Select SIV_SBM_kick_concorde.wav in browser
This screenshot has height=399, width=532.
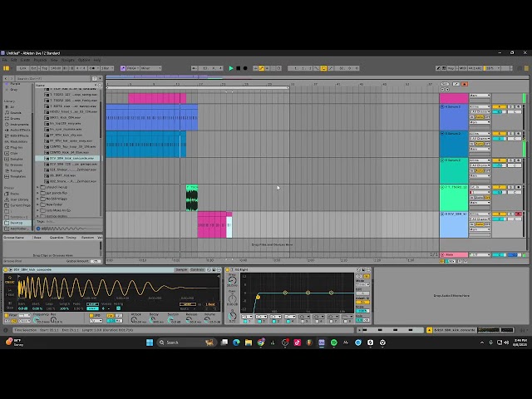(67, 158)
